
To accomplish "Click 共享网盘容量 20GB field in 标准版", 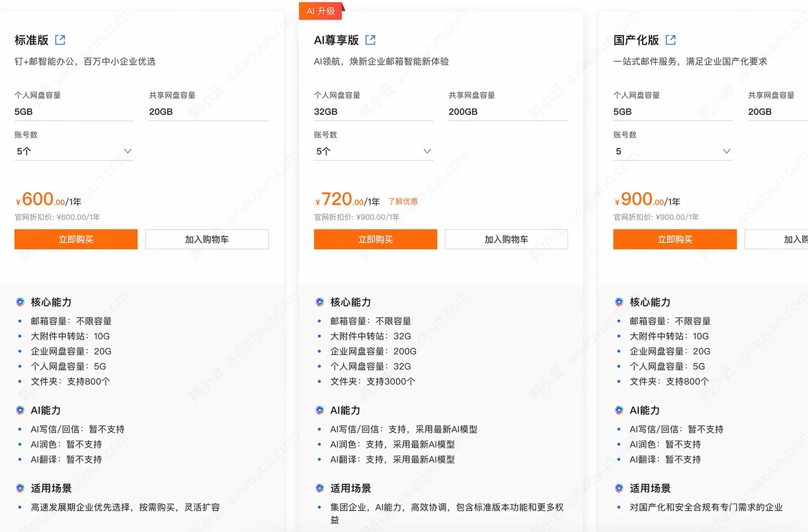I will [209, 112].
